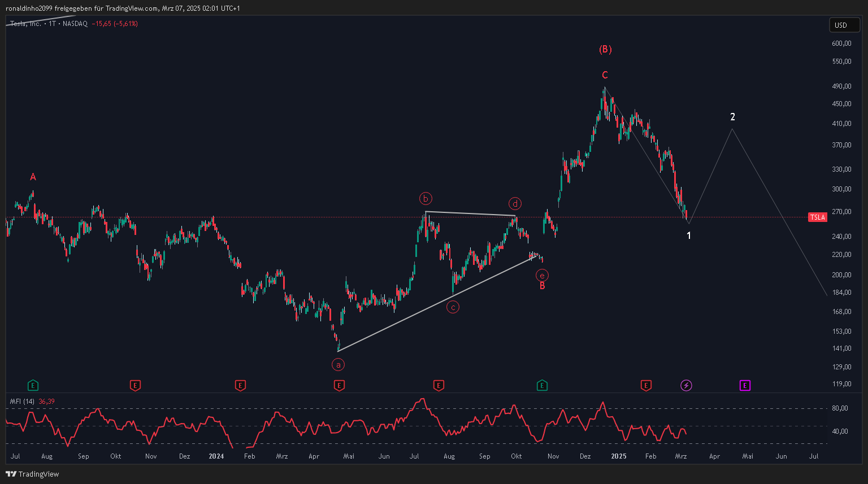Click the bold 2025 time axis label
868x484 pixels.
coord(618,456)
